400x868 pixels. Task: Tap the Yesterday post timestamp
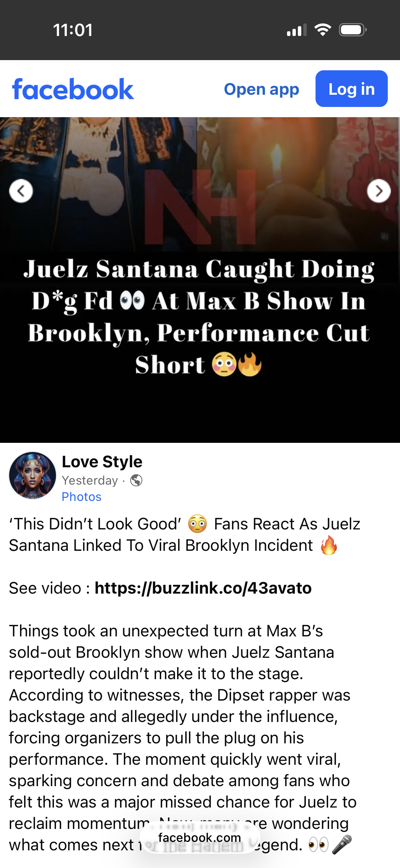90,480
